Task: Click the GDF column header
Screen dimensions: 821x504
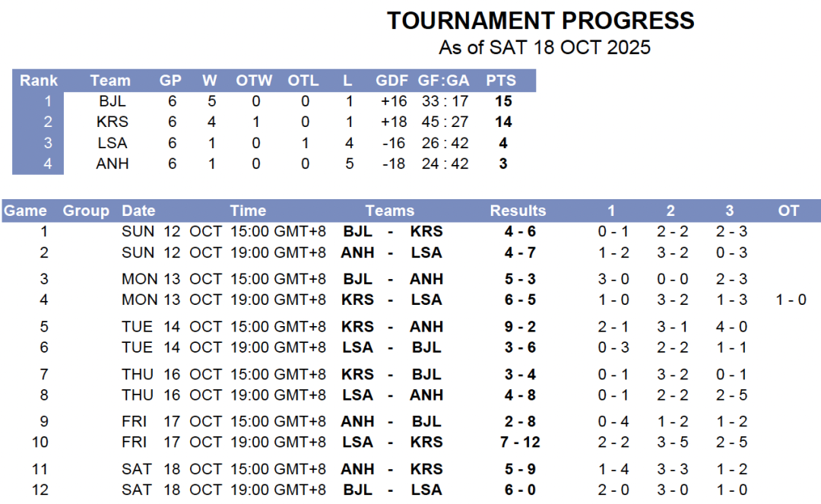Action: [x=392, y=81]
